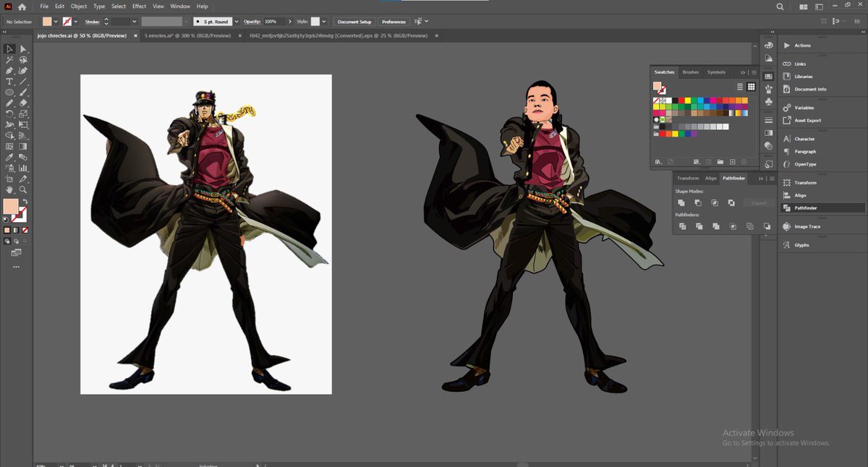This screenshot has height=467, width=868.
Task: Select the Gradient tool
Action: click(x=23, y=146)
